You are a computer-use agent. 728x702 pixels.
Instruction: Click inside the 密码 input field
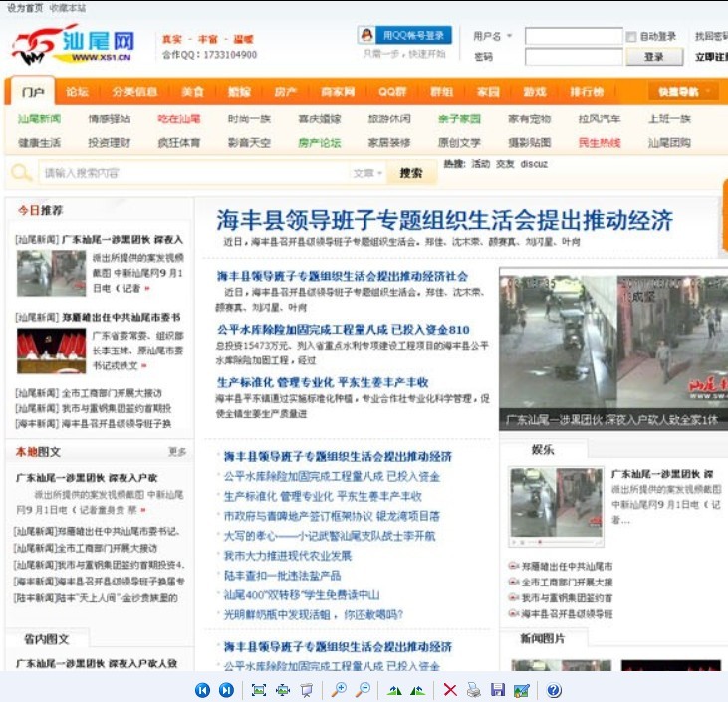point(574,57)
